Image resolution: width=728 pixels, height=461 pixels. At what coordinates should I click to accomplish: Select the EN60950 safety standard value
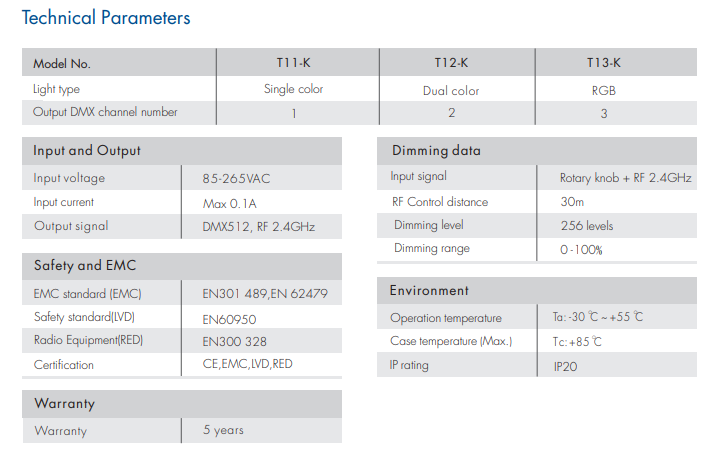[229, 319]
